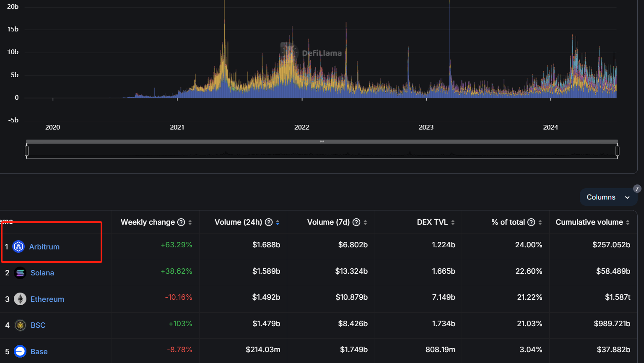Click the left handle of chart range slider
Image resolution: width=644 pixels, height=363 pixels.
[27, 151]
